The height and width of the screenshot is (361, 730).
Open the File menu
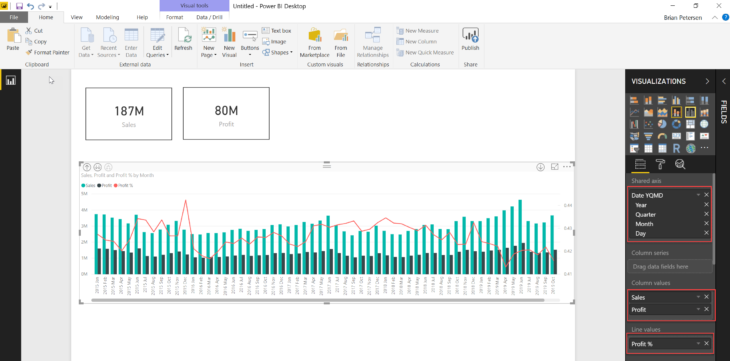tap(14, 17)
